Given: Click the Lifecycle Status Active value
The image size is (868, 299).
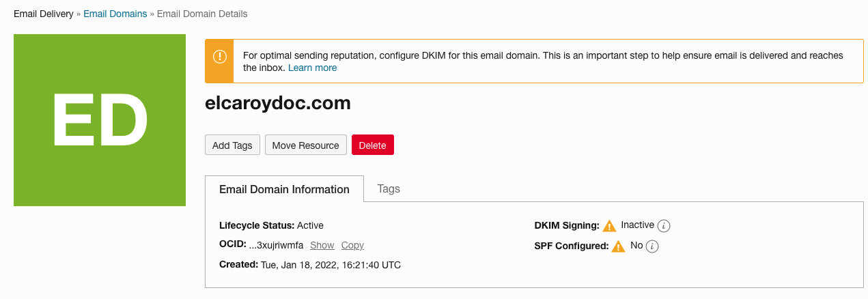Looking at the screenshot, I should pos(310,225).
